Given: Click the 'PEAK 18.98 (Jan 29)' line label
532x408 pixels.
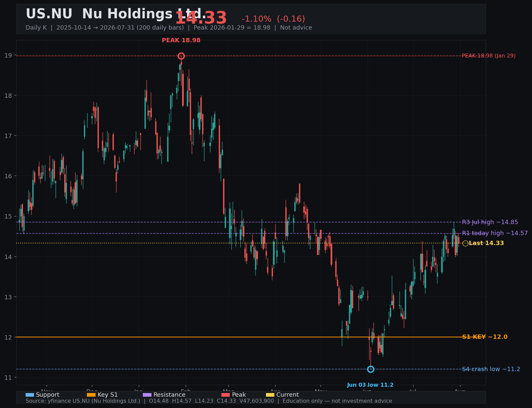Looking at the screenshot, I should [x=489, y=56].
